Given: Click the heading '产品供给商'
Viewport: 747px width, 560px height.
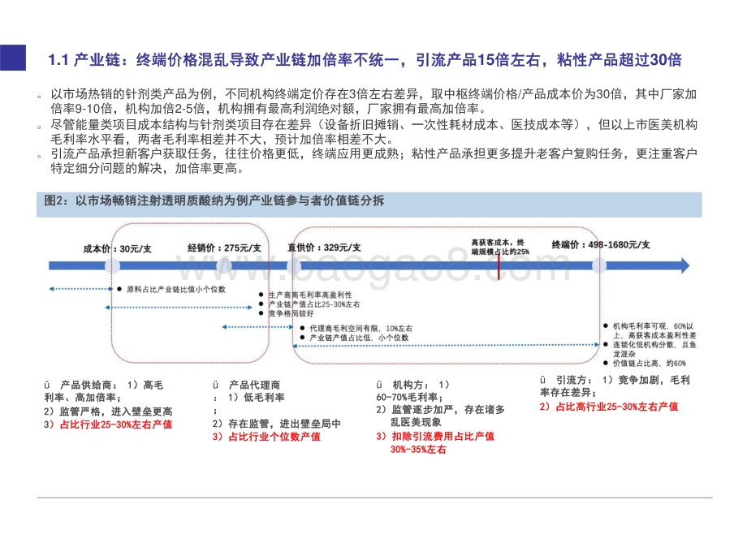Looking at the screenshot, I should coord(86,385).
